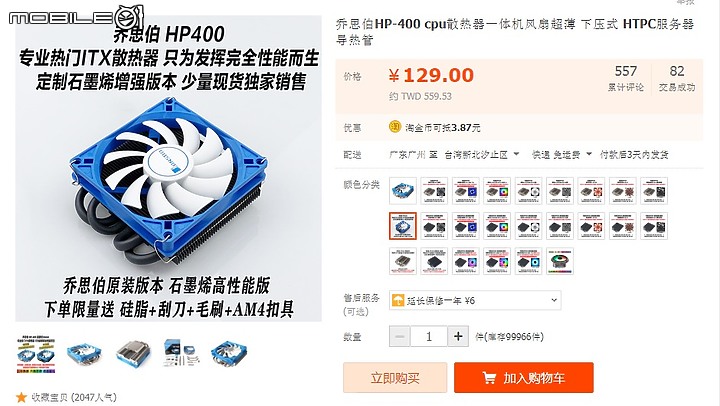Decrease quantity with the minus button
Viewport: 720px width, 406px height.
399,337
